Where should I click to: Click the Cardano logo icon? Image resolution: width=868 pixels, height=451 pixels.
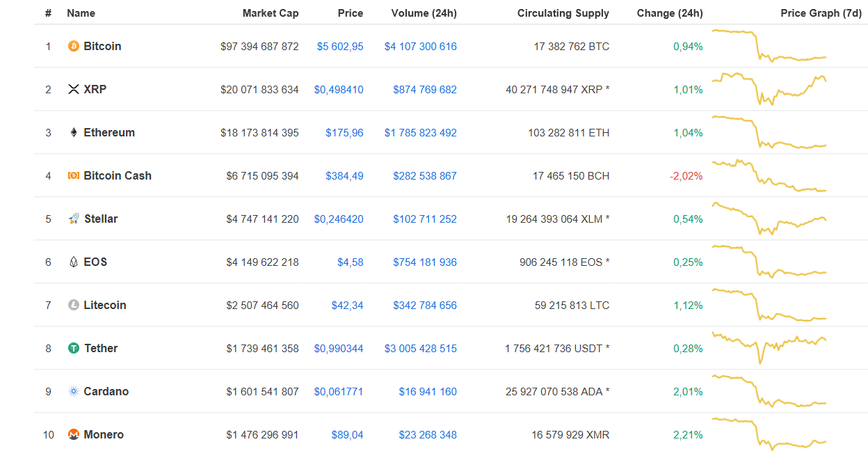tap(73, 391)
